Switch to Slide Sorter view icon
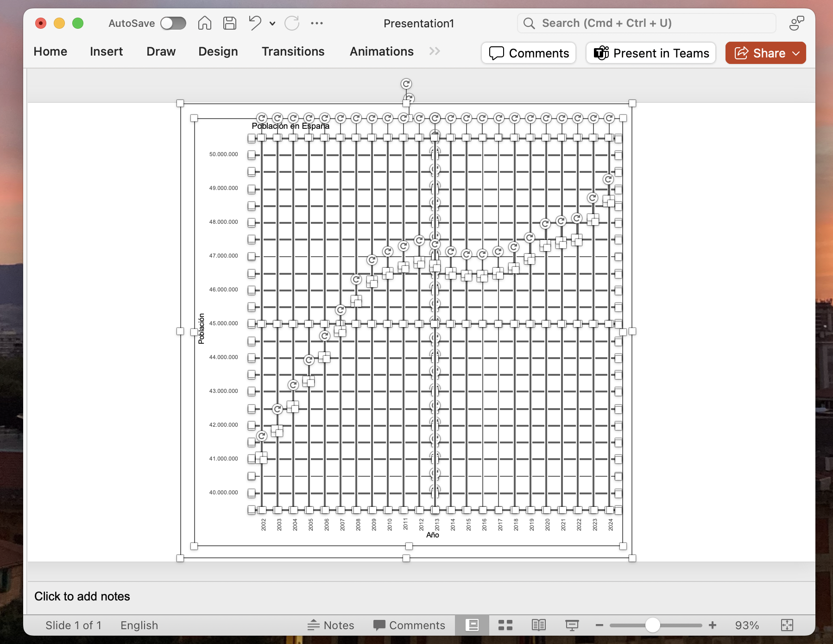This screenshot has height=644, width=833. point(505,625)
